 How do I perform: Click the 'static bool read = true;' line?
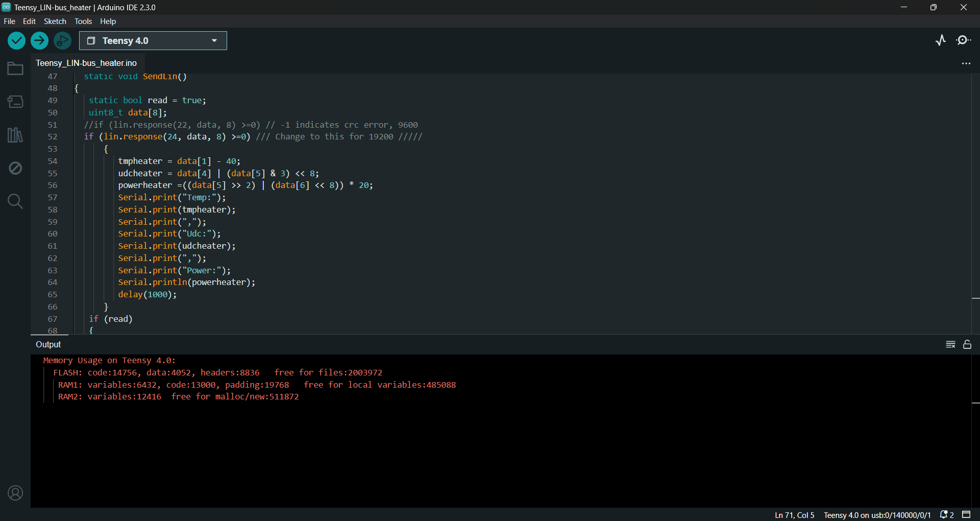[x=148, y=101]
